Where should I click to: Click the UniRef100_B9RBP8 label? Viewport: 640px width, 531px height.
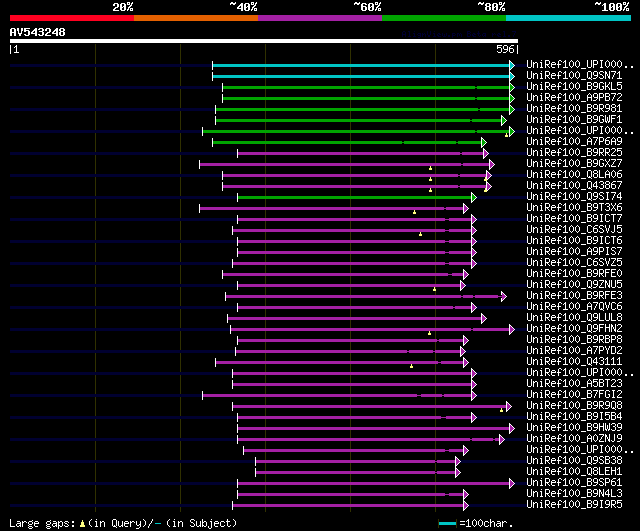[x=574, y=340]
